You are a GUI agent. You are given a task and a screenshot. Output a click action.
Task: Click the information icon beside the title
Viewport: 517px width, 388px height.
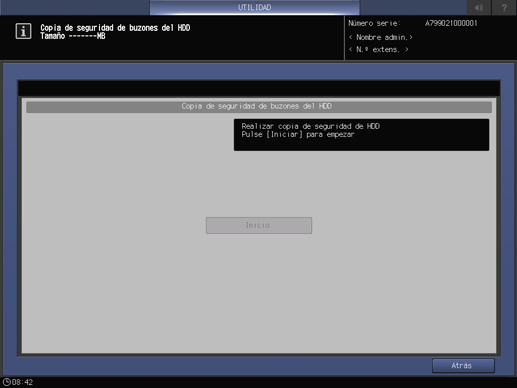23,31
